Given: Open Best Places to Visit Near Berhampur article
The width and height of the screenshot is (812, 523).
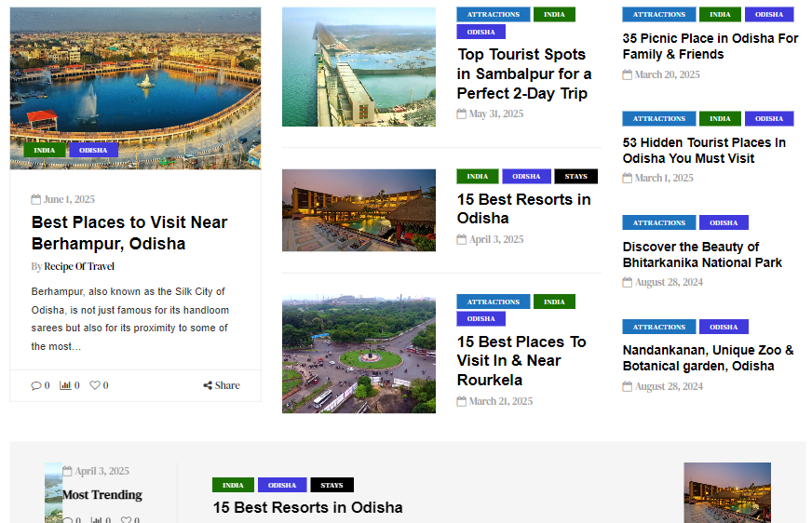Looking at the screenshot, I should coord(129,233).
